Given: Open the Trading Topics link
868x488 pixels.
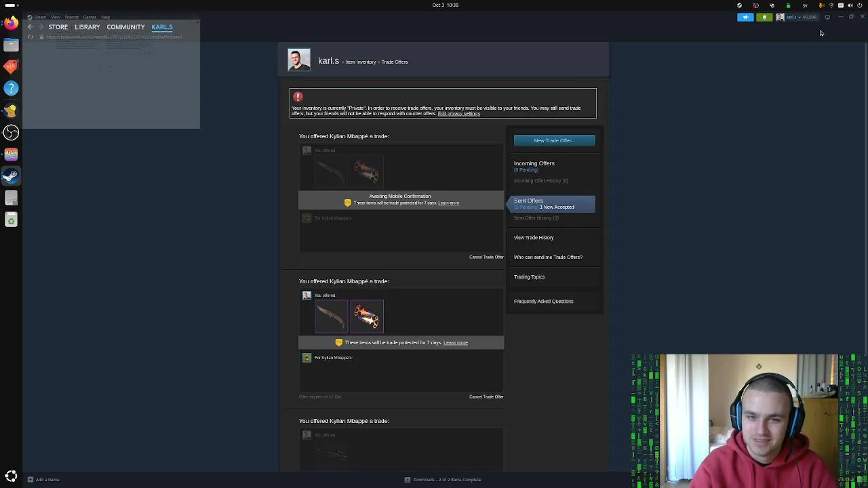Looking at the screenshot, I should pyautogui.click(x=529, y=277).
